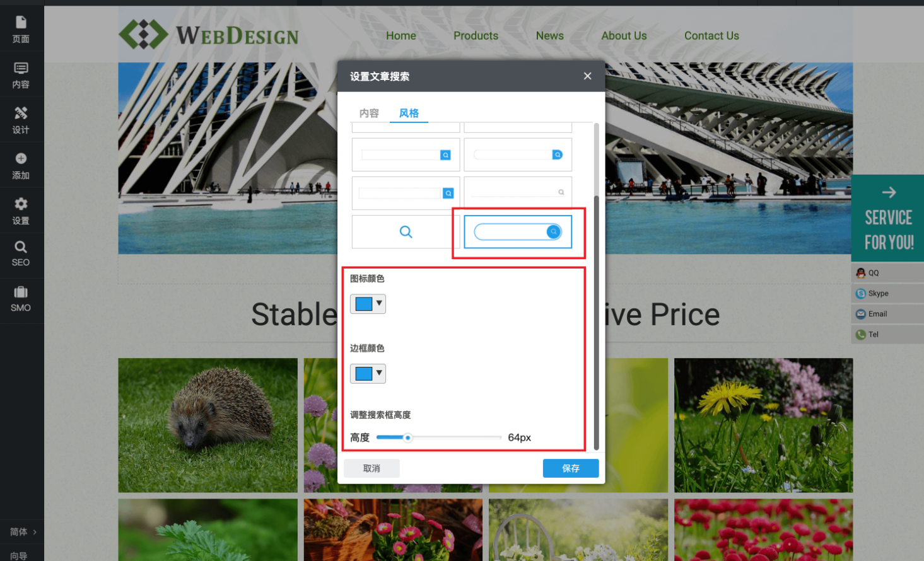Switch to the 内容 tab
The width and height of the screenshot is (924, 561).
click(369, 113)
